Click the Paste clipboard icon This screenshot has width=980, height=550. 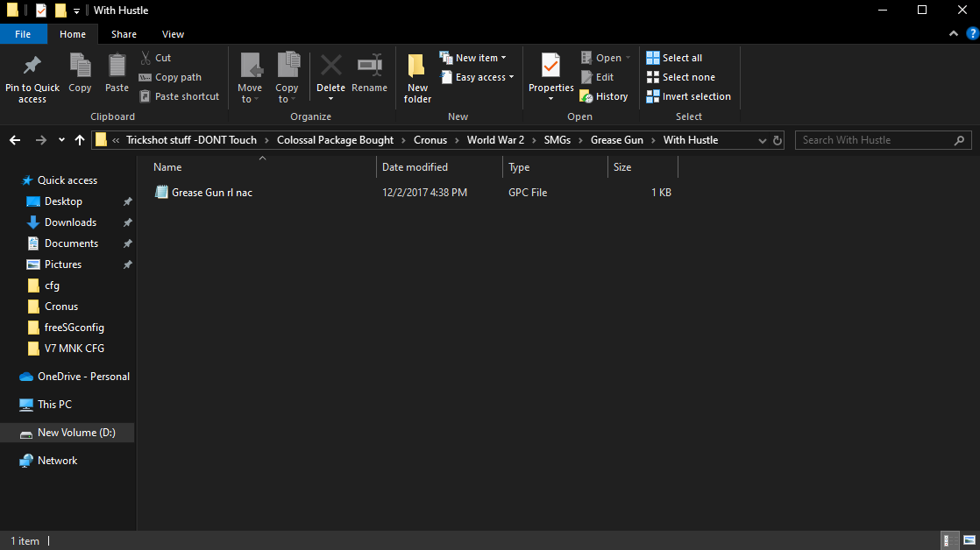pyautogui.click(x=117, y=66)
